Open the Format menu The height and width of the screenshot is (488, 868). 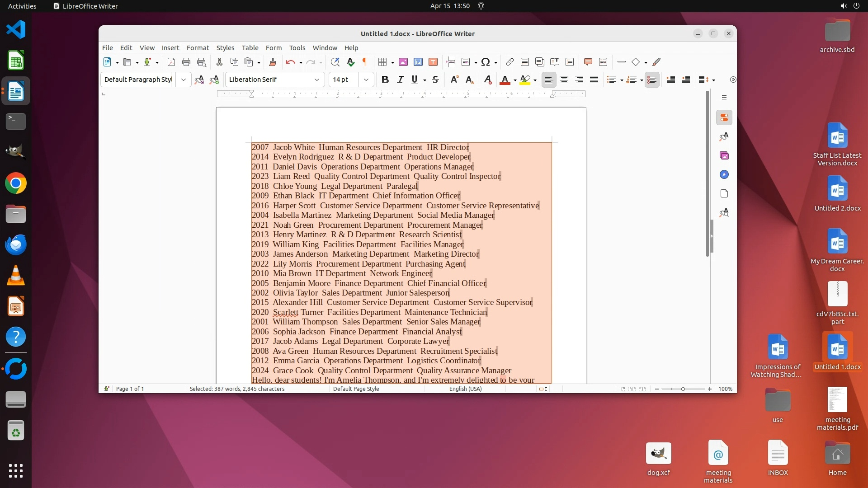(x=198, y=47)
